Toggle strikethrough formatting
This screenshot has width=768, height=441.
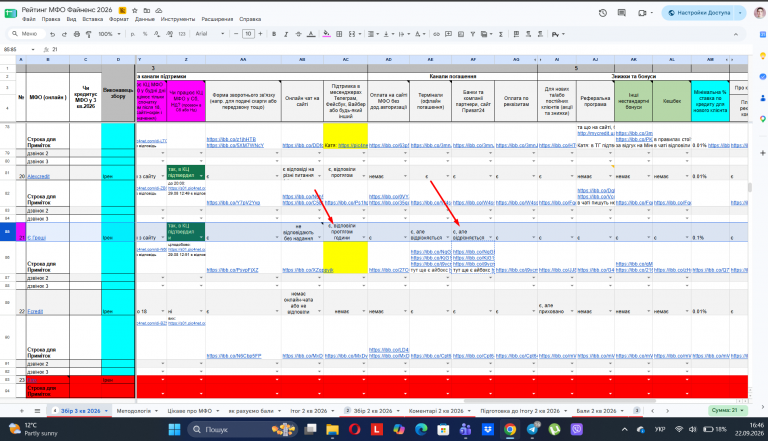(298, 34)
